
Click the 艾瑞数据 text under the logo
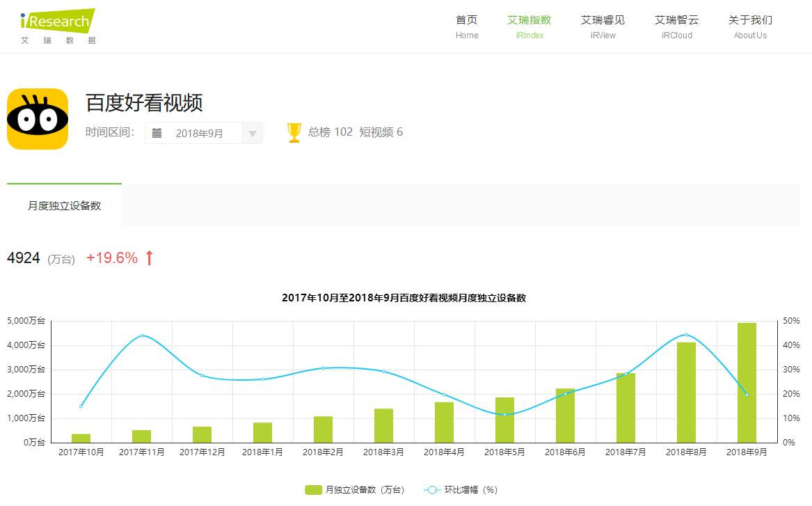pos(58,40)
